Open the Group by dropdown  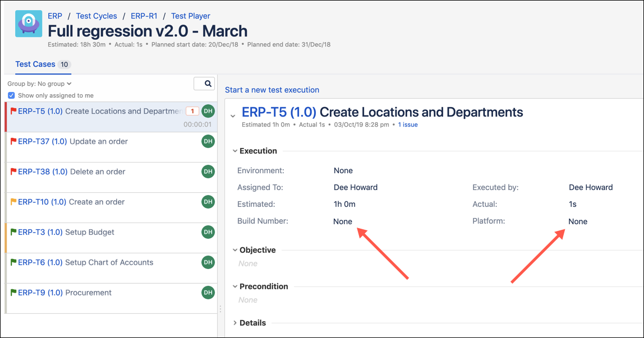click(39, 84)
